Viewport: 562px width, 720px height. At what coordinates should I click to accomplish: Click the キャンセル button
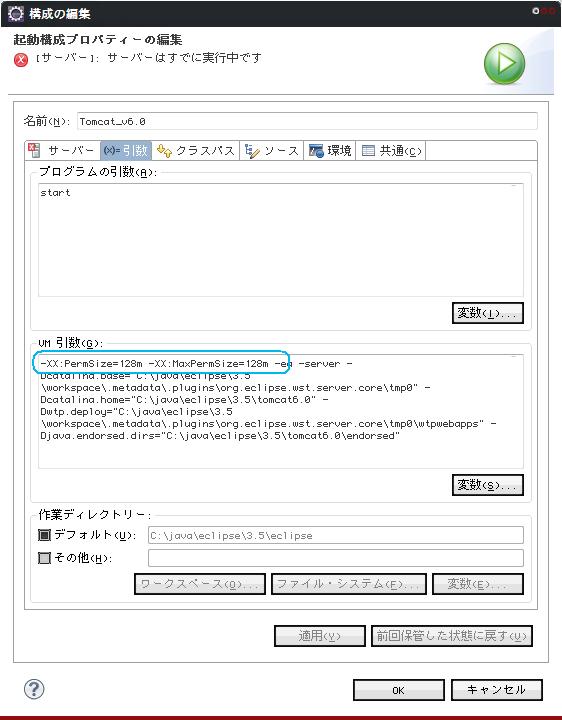[x=497, y=690]
